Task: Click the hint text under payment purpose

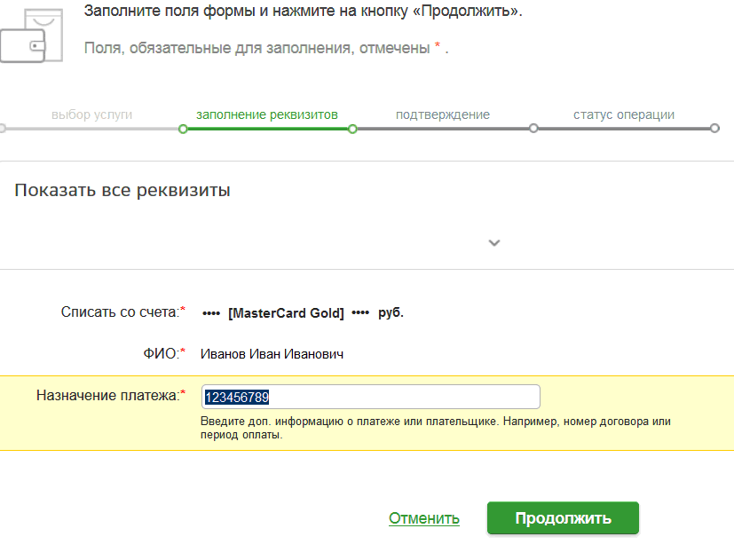Action: click(x=436, y=428)
